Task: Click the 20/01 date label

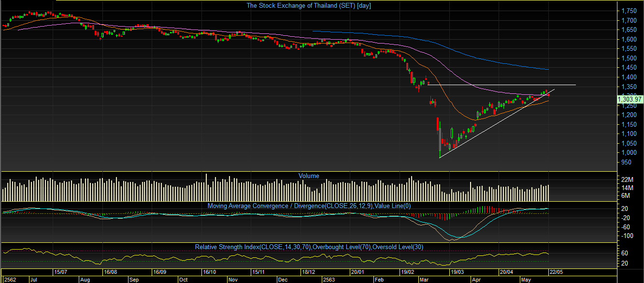Action: click(358, 272)
